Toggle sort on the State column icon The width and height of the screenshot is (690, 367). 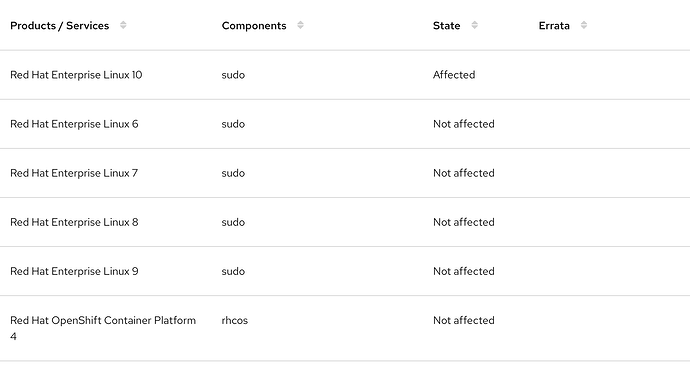(x=474, y=25)
